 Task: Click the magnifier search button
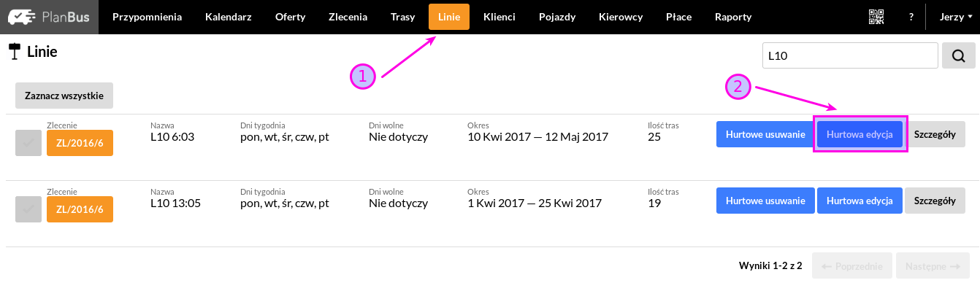958,55
